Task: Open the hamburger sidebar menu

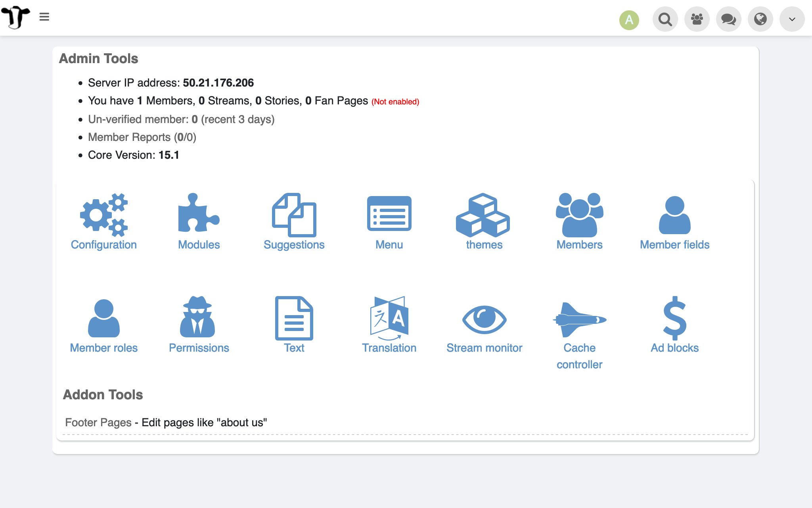Action: (44, 17)
